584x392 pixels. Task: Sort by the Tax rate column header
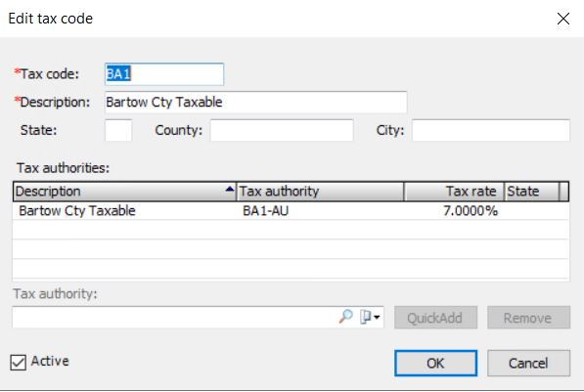pyautogui.click(x=455, y=192)
